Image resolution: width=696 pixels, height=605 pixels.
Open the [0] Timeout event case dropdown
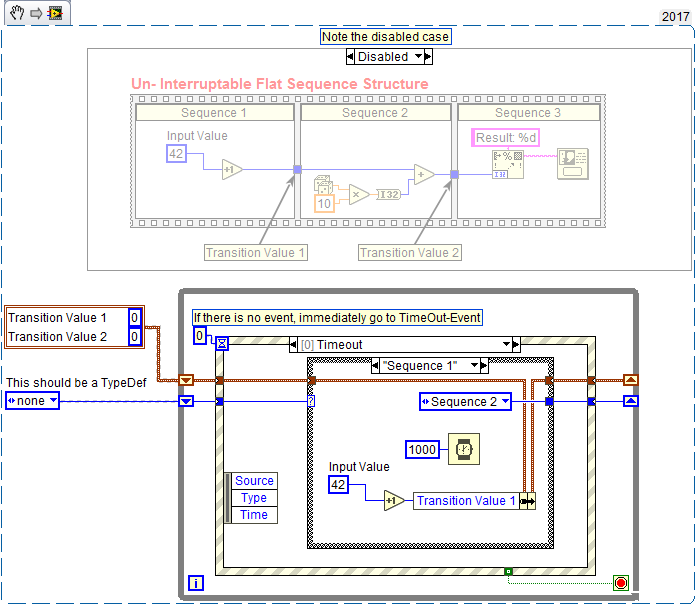click(x=506, y=344)
